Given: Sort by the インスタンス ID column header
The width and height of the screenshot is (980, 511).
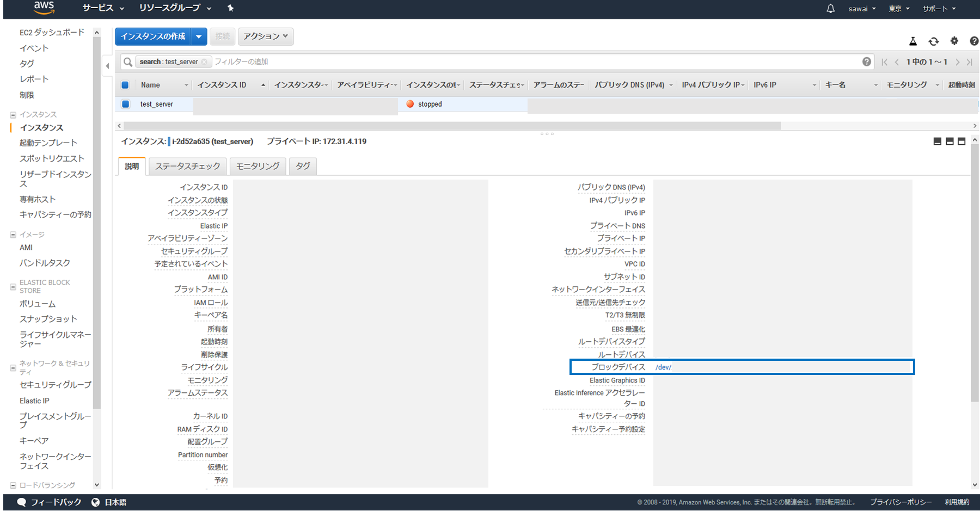Looking at the screenshot, I should pyautogui.click(x=222, y=85).
